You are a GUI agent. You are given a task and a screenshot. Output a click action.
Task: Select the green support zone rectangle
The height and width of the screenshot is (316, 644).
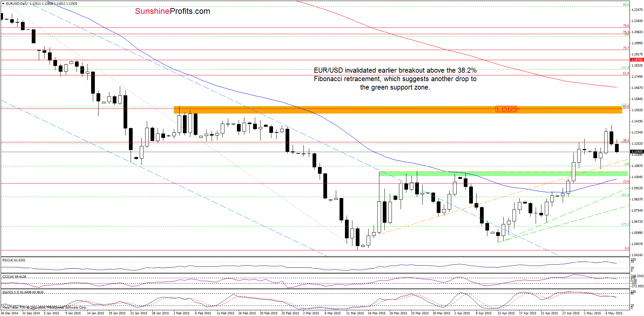(503, 174)
